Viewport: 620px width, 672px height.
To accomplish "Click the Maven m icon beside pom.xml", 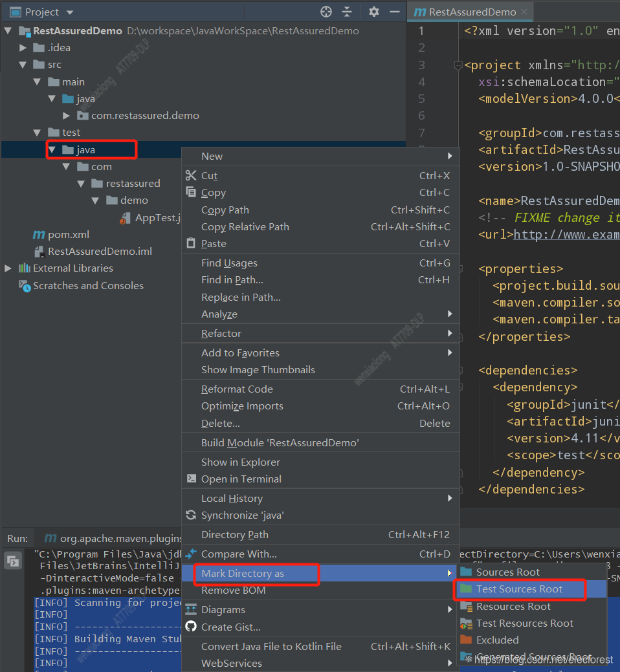I will 39,234.
